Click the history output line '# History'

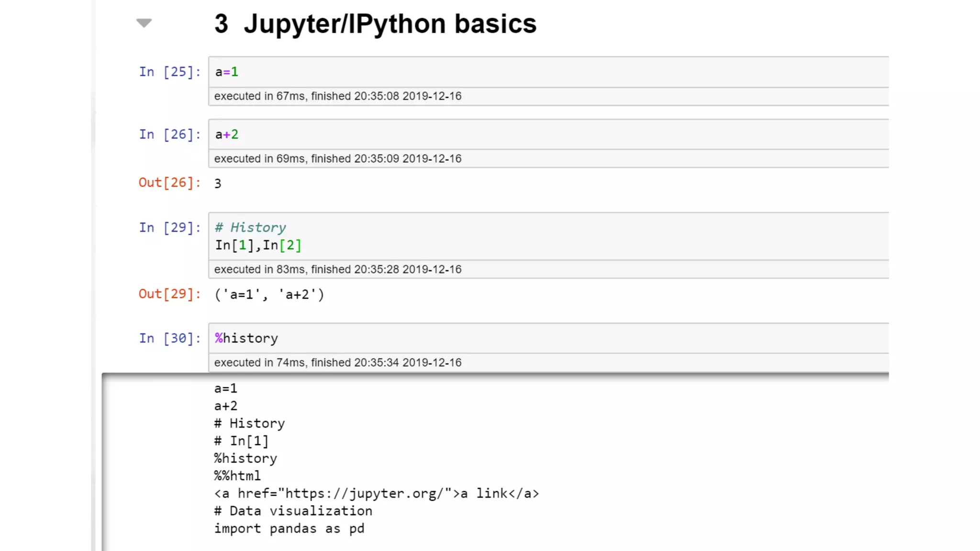click(x=249, y=424)
